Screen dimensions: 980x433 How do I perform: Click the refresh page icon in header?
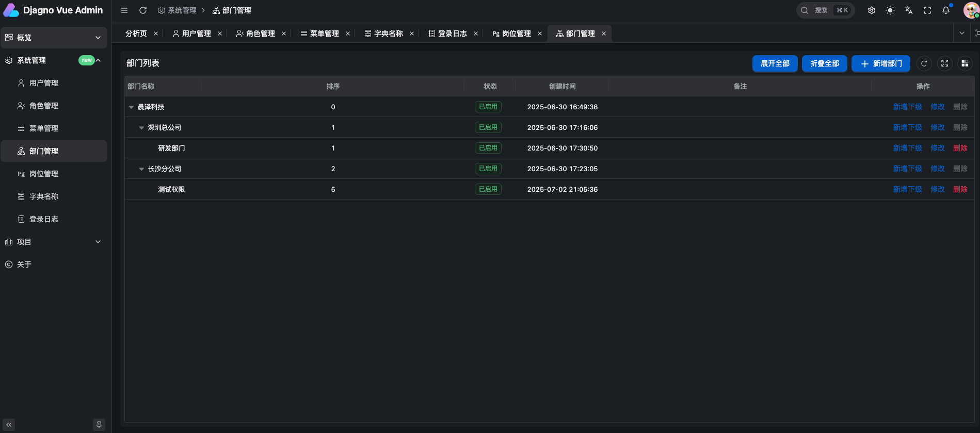(143, 10)
